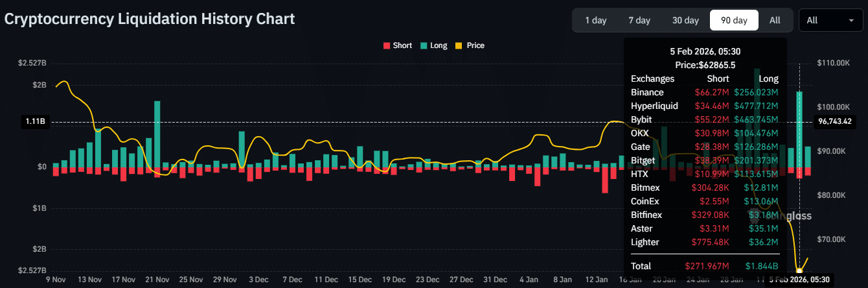Click the yellow Price legend swatch
868x288 pixels.
pos(460,45)
